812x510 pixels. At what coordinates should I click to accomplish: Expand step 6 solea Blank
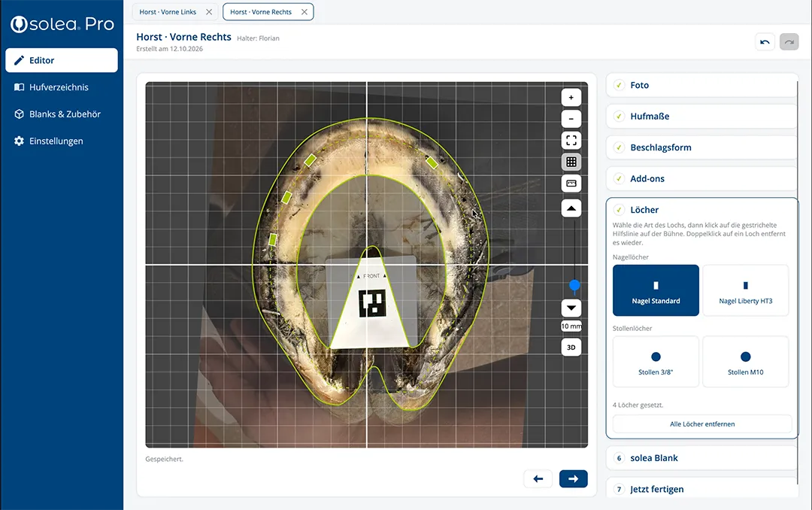(701, 458)
